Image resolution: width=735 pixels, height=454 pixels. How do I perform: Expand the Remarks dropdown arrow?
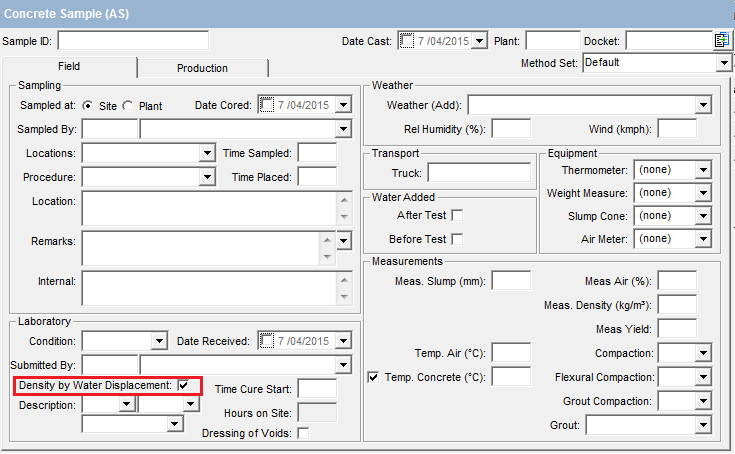point(344,241)
